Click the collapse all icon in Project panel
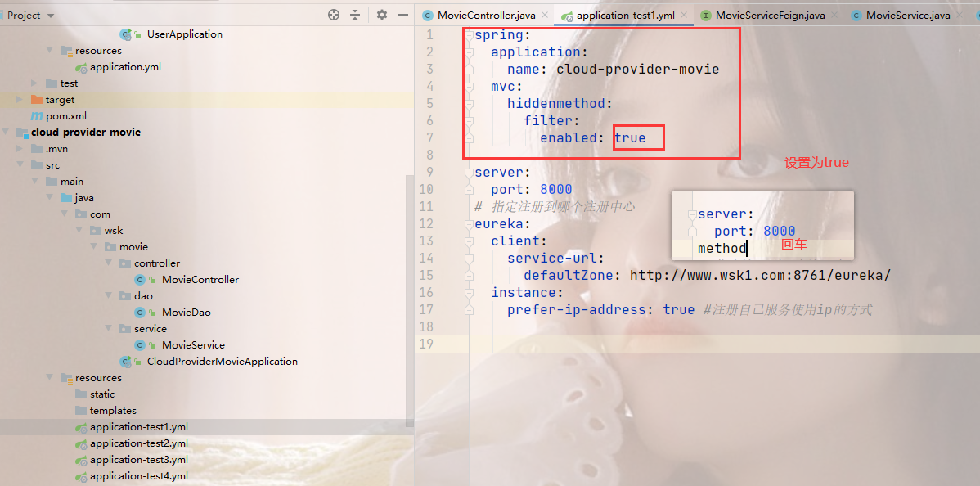 355,15
